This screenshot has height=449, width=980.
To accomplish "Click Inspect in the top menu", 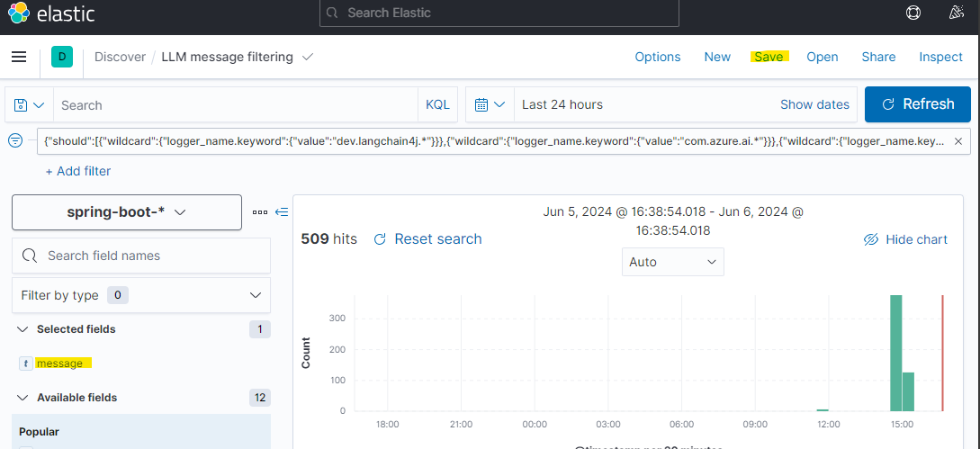I will (940, 57).
